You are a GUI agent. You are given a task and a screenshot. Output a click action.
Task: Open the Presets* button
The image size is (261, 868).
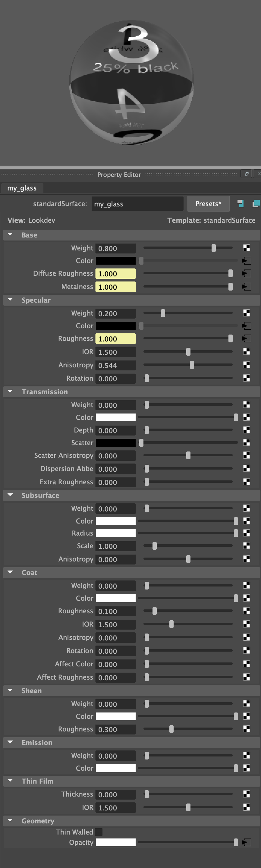click(209, 203)
